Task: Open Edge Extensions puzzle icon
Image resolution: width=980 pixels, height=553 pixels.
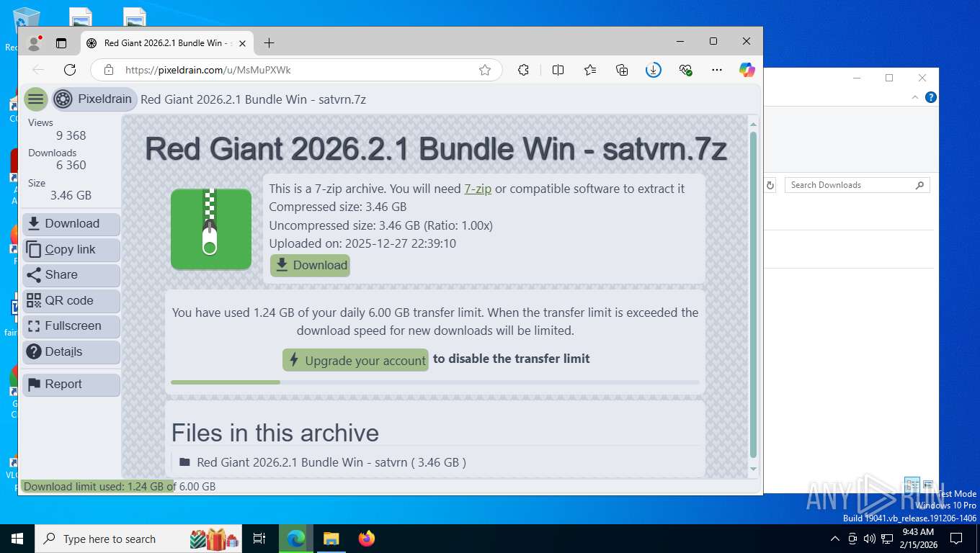Action: click(524, 70)
